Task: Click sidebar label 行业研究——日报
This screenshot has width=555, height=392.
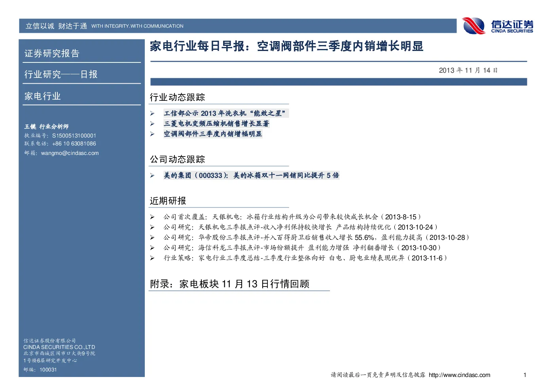Action: tap(61, 74)
